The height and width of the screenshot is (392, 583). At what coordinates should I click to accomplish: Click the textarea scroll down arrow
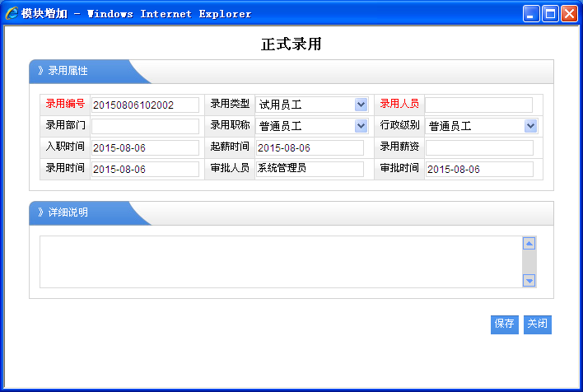pyautogui.click(x=529, y=281)
